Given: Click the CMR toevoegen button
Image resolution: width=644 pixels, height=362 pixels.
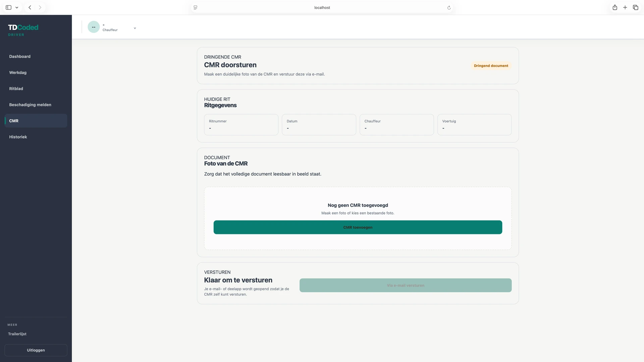Looking at the screenshot, I should point(358,227).
